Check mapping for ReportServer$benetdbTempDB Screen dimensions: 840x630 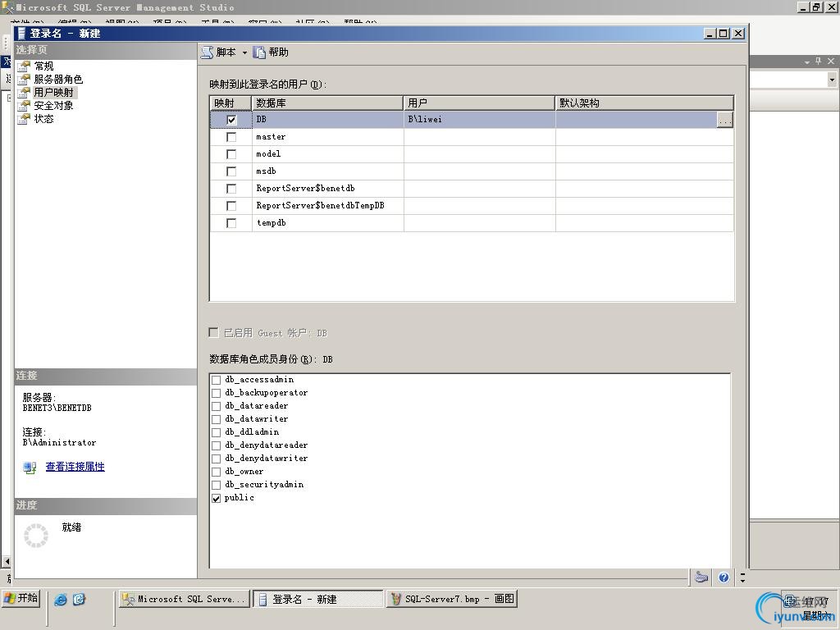point(231,206)
